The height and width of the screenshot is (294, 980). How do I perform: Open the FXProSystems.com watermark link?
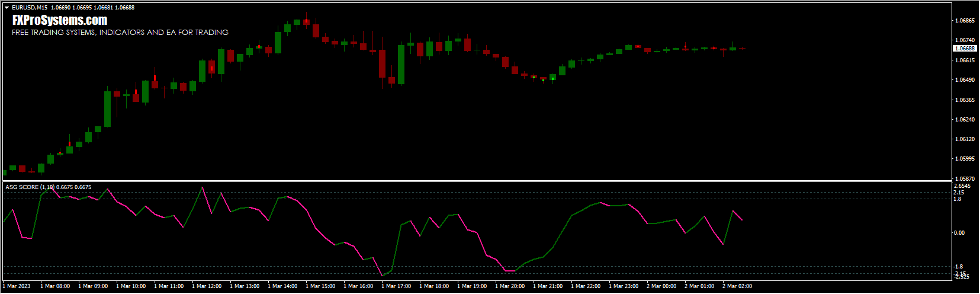pos(59,21)
